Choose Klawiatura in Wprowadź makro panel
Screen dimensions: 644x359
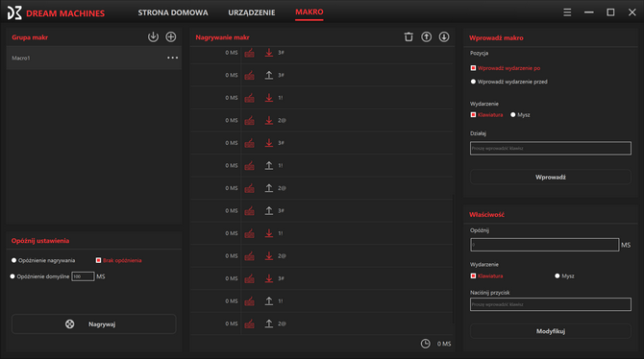coord(486,115)
